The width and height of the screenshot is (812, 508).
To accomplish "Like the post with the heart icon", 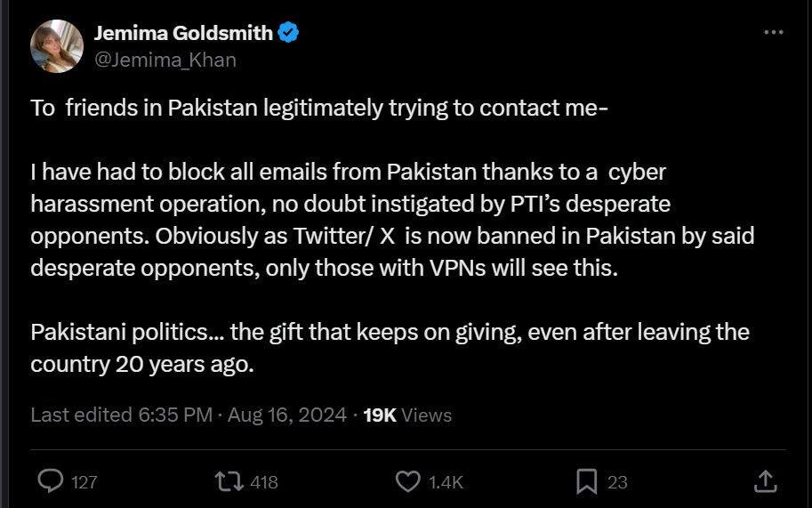I will pyautogui.click(x=407, y=481).
